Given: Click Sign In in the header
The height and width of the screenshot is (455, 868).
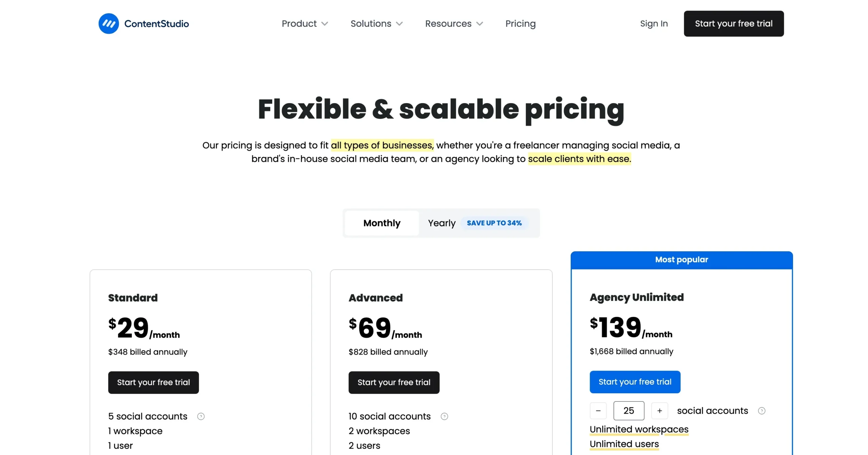Looking at the screenshot, I should 654,24.
